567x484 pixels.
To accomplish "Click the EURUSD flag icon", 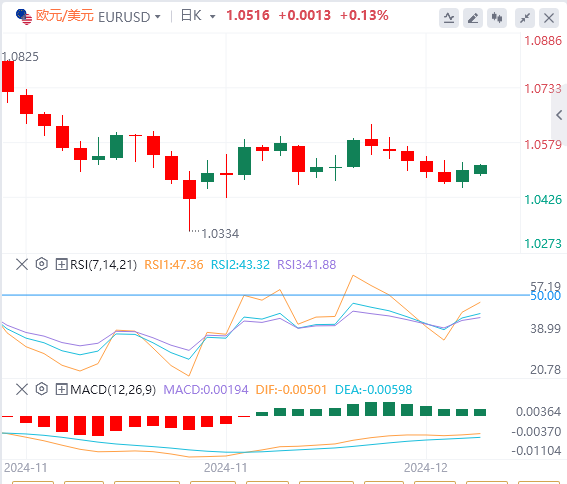I will pyautogui.click(x=24, y=17).
